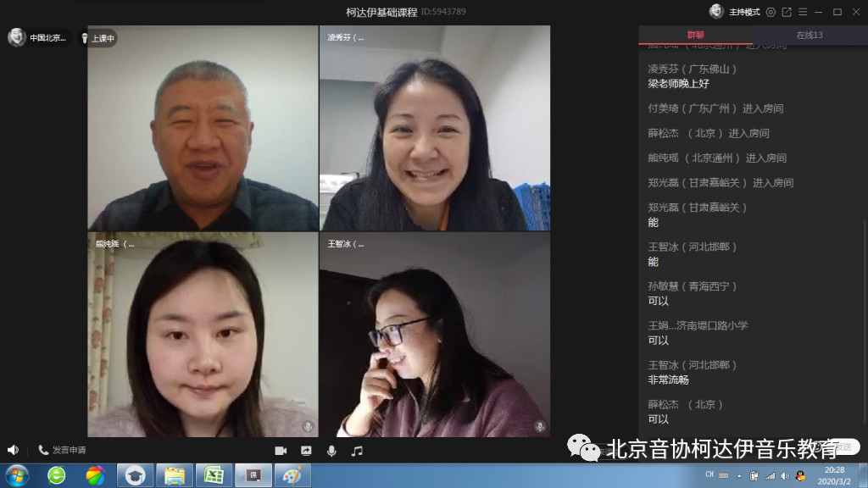Click chat sender 孙敏慧（青海西宁）
This screenshot has width=868, height=488.
(692, 286)
